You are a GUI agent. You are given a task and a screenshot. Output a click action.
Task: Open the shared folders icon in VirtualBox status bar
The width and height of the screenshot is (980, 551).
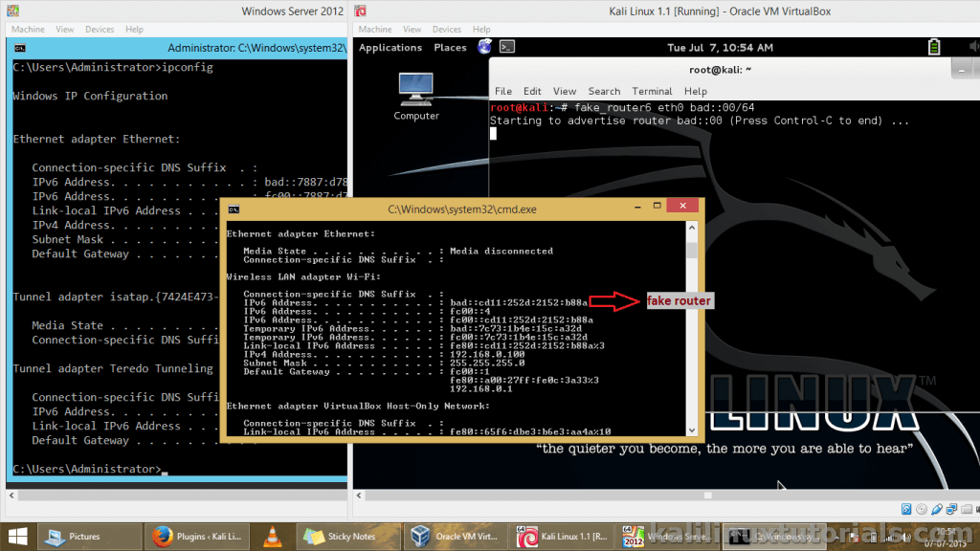pyautogui.click(x=965, y=509)
